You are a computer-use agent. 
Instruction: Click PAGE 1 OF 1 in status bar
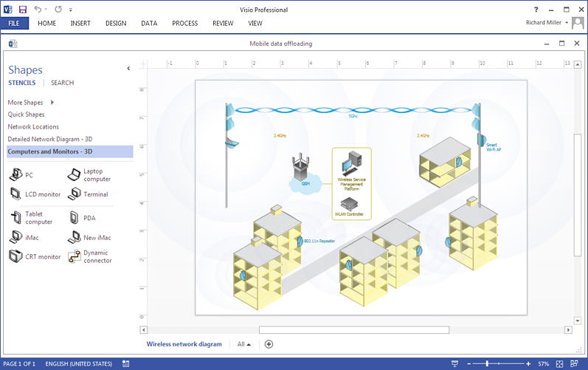pyautogui.click(x=19, y=363)
